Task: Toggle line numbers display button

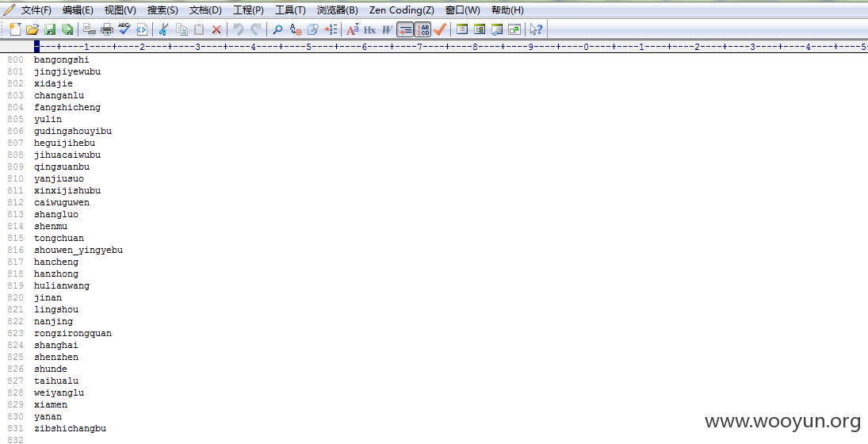Action: pos(423,29)
